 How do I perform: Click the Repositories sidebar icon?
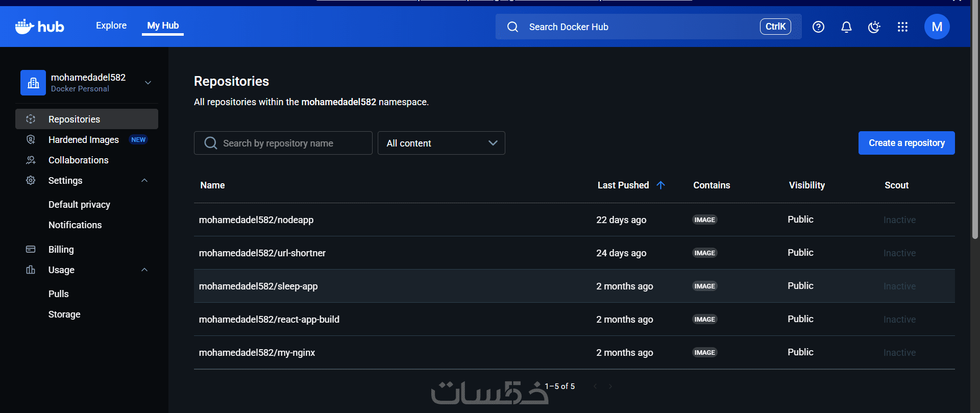click(x=31, y=119)
